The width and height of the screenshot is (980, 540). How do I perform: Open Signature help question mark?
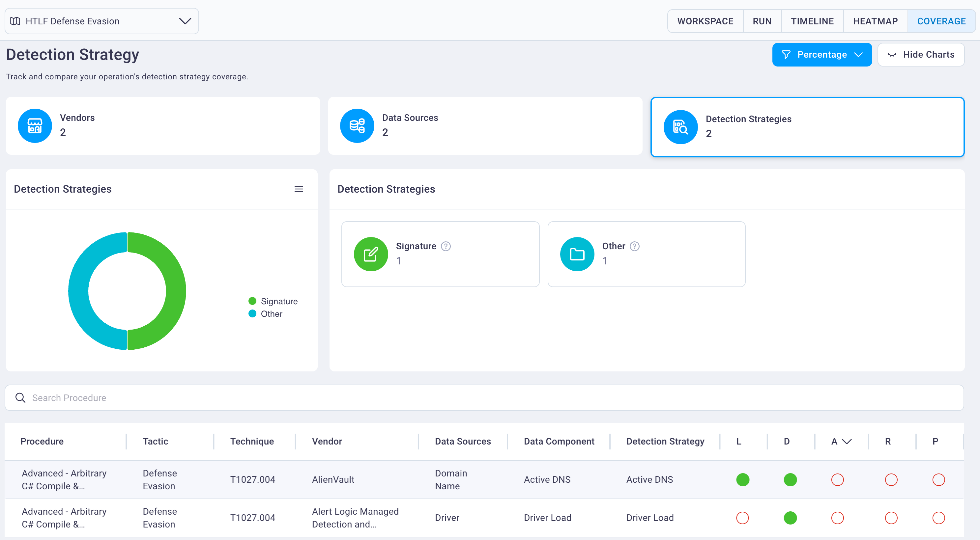point(446,246)
